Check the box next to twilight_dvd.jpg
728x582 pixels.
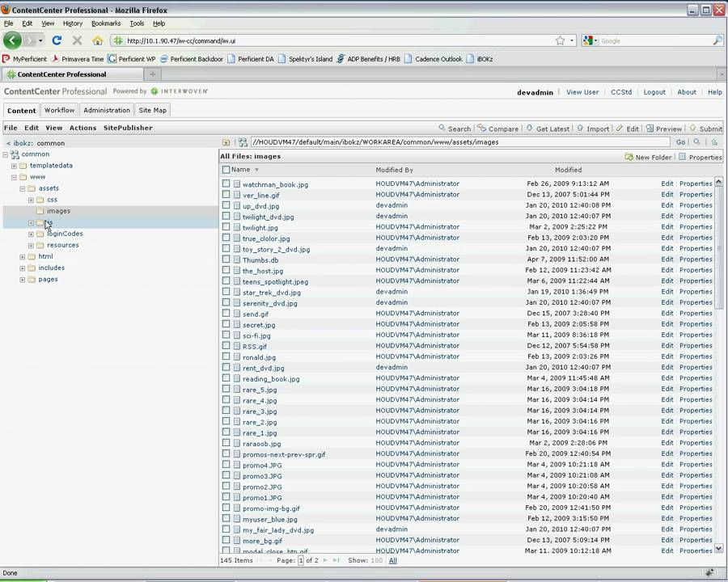point(226,215)
